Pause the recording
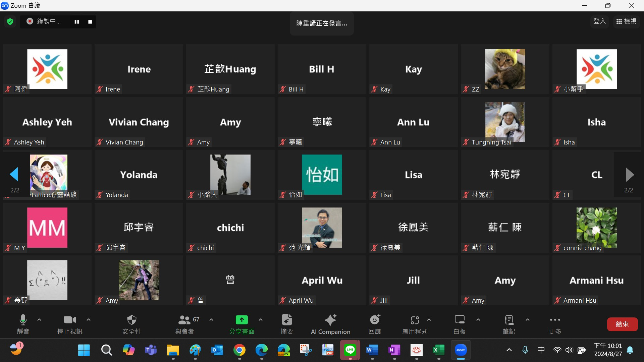 (77, 22)
